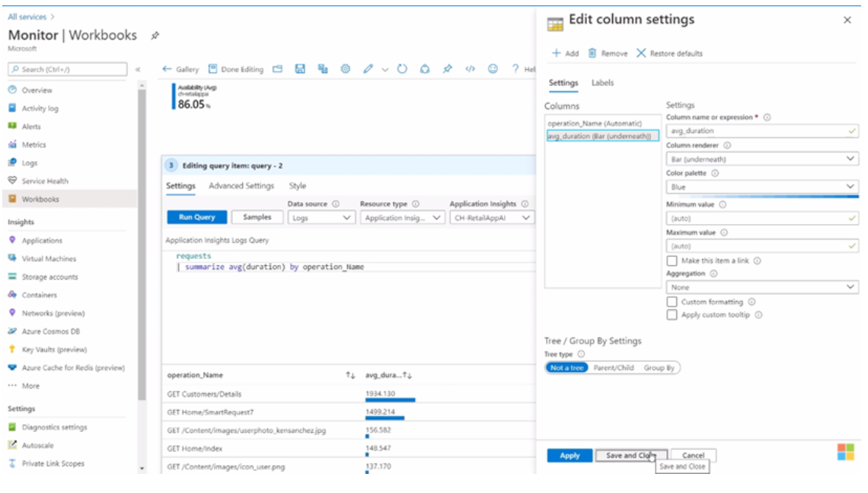Switch to the Style tab

click(297, 186)
